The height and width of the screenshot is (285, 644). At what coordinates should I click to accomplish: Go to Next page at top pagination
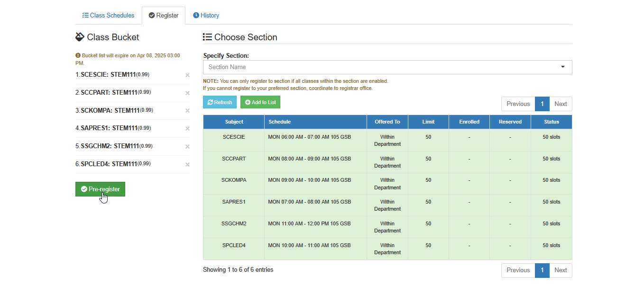click(x=561, y=104)
